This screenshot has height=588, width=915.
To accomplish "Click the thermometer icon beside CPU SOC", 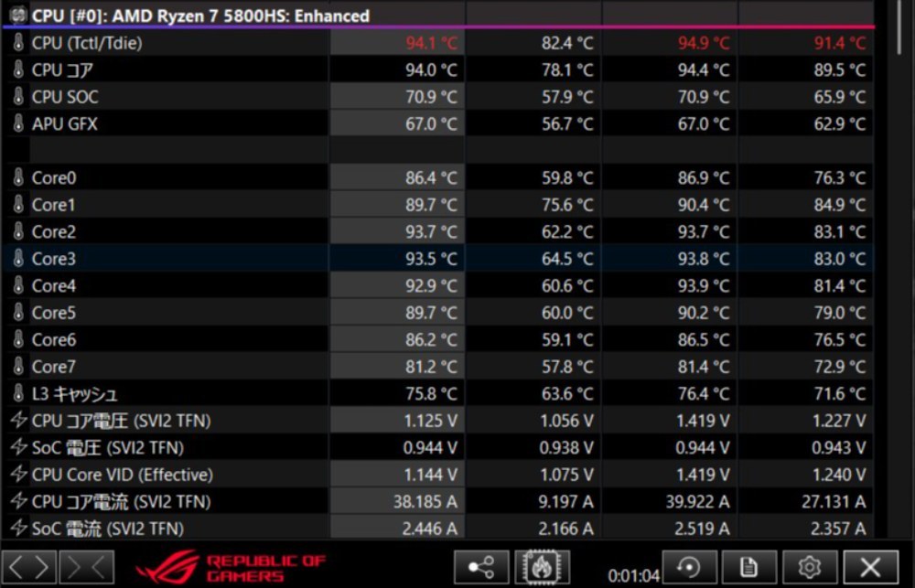I will [x=18, y=97].
